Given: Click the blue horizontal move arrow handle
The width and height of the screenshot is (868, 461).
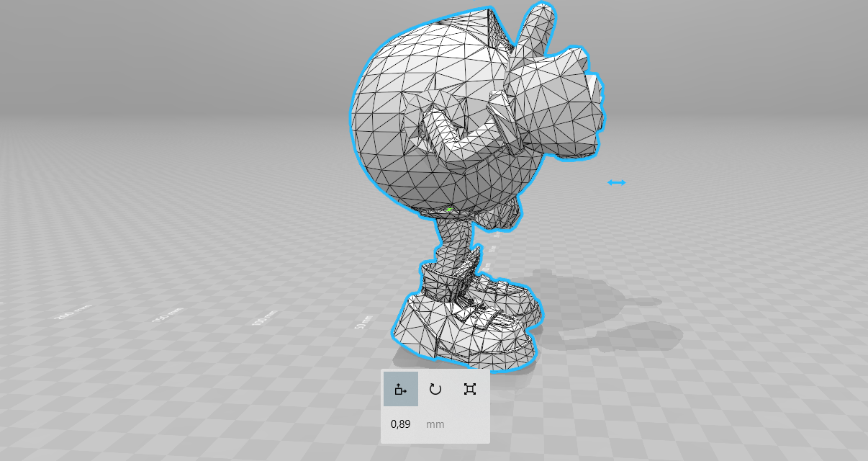Looking at the screenshot, I should click(x=617, y=183).
